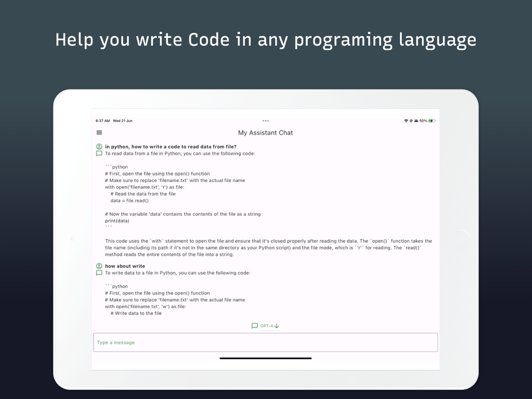532x399 pixels.
Task: Click the 'how about write' message
Action: coord(125,266)
